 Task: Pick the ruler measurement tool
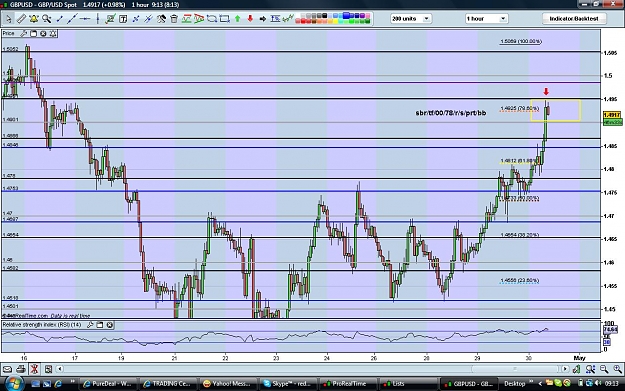coord(21,19)
